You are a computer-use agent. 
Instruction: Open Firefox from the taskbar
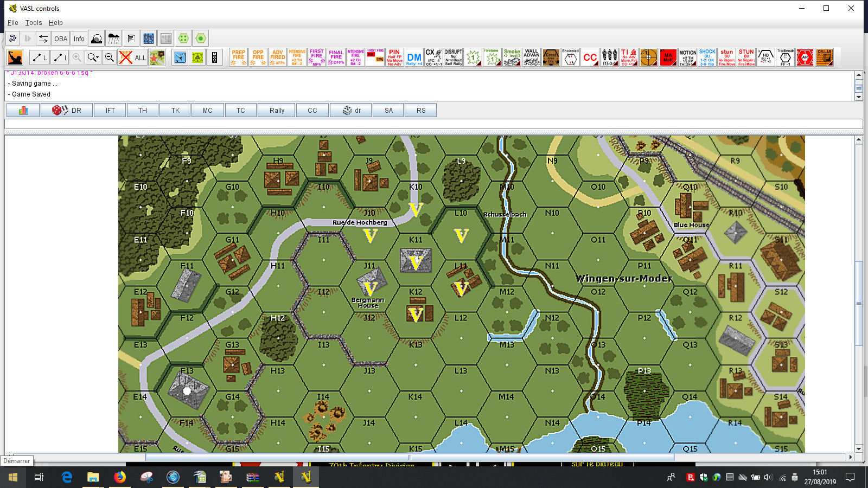pyautogui.click(x=119, y=477)
